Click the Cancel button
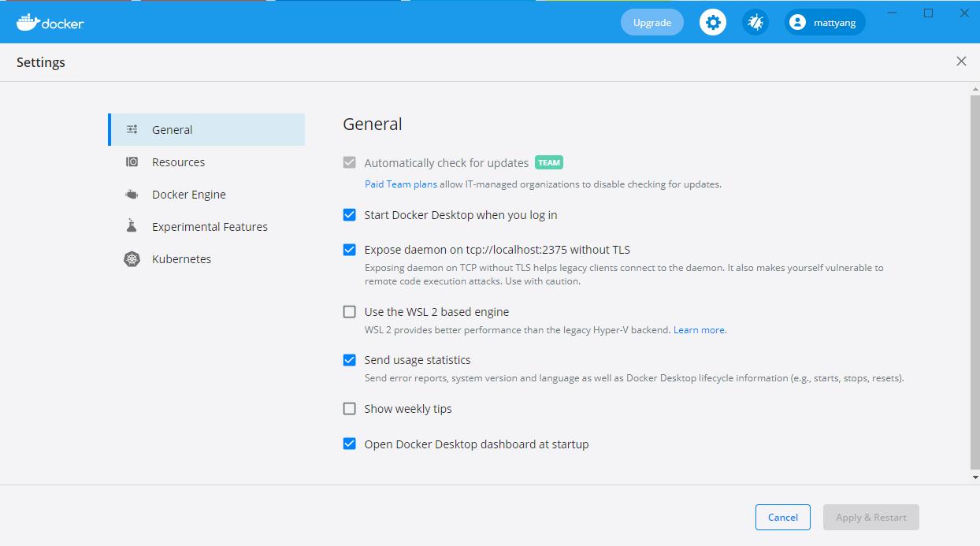 point(783,517)
